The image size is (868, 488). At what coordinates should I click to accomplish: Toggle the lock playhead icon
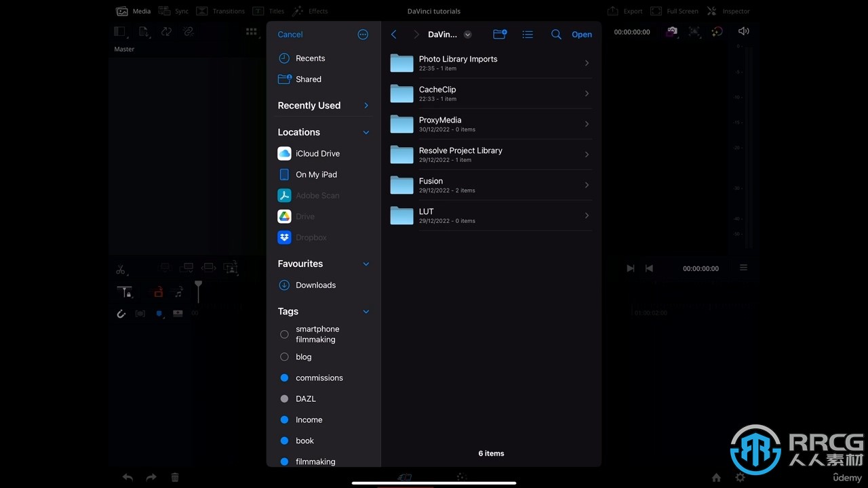click(125, 293)
